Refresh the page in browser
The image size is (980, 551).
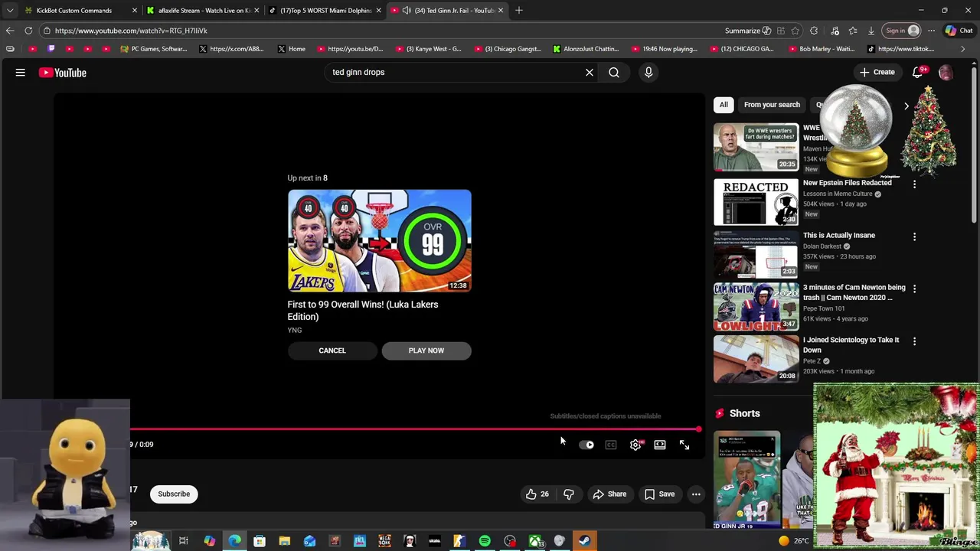coord(28,31)
